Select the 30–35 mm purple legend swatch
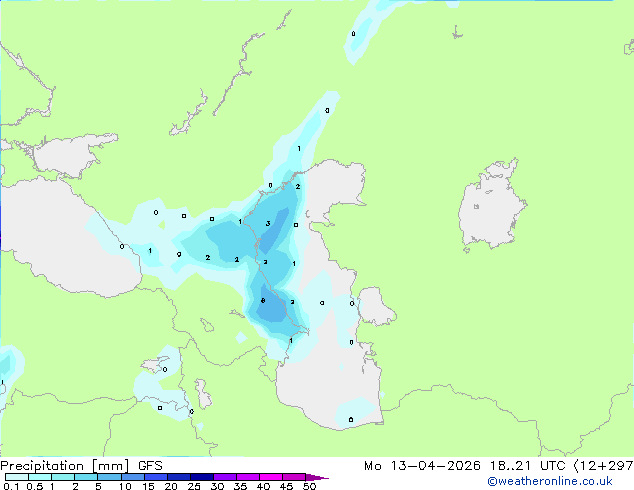634x490 pixels. [224, 477]
